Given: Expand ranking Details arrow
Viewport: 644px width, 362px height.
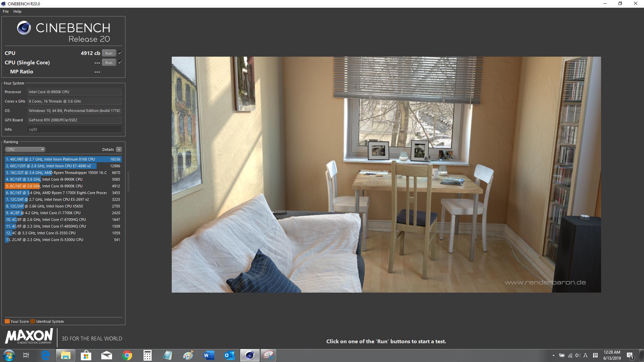Looking at the screenshot, I should [x=119, y=149].
